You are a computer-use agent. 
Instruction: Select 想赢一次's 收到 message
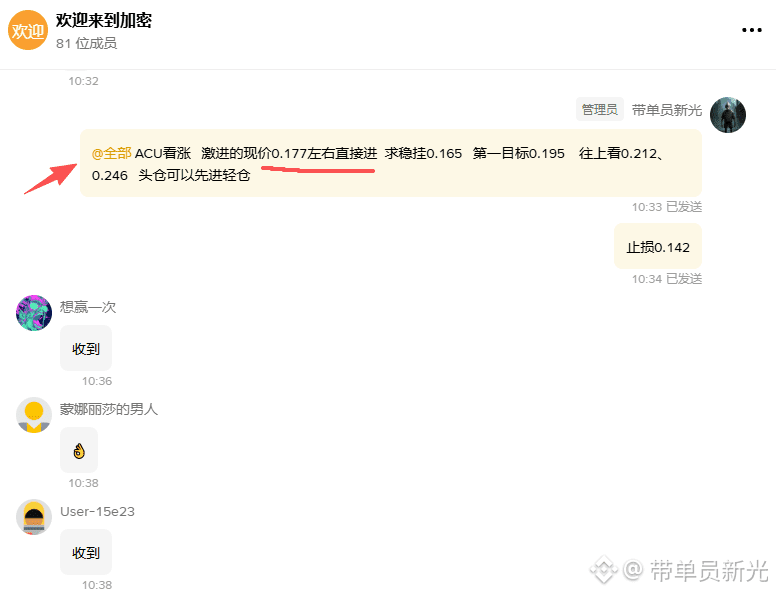coord(86,348)
